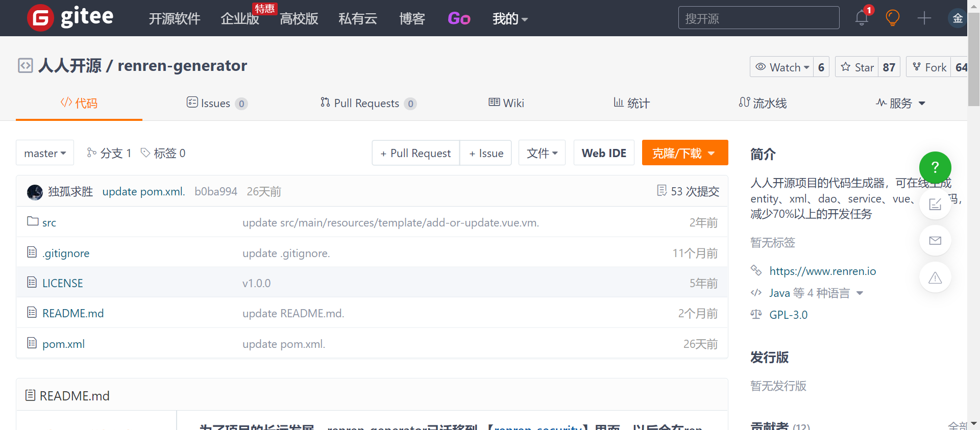
Task: Switch to the 代码 tab
Action: tap(79, 103)
